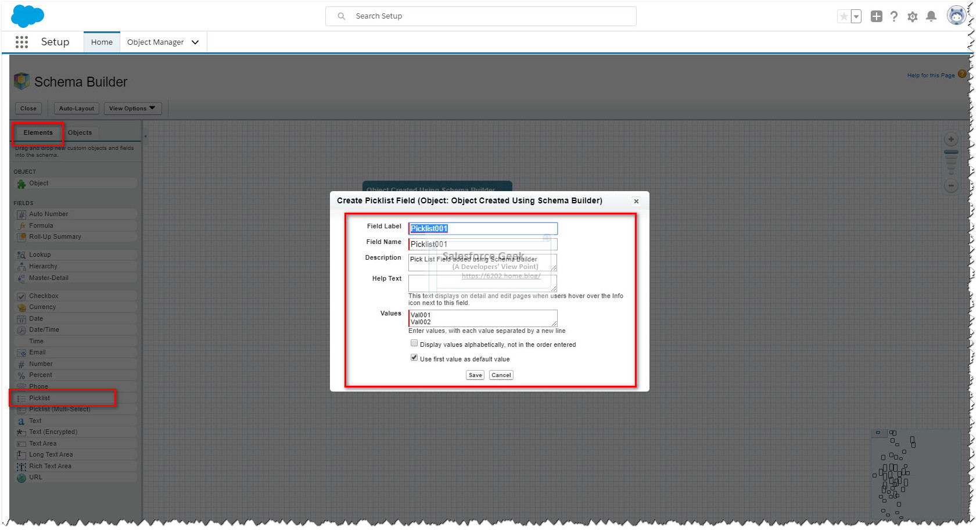Zoom out on the schema canvas

coord(951,186)
